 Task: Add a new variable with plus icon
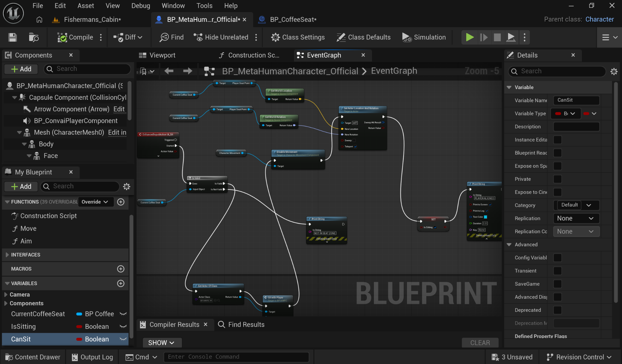121,283
